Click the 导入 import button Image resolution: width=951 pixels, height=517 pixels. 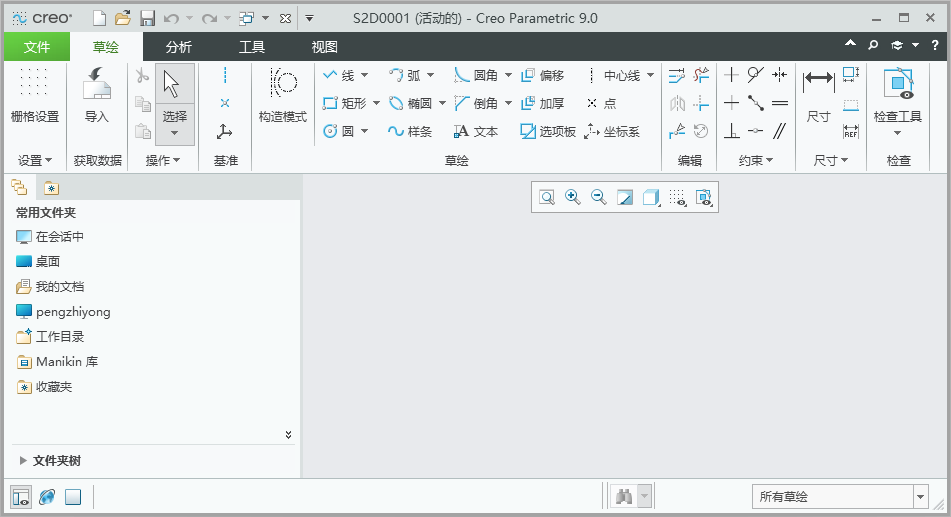tap(96, 96)
